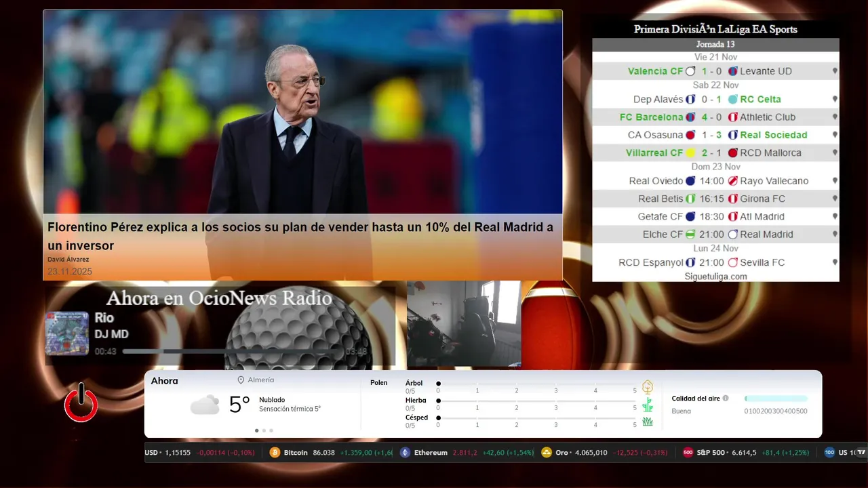Screen dimensions: 868x488
Task: Click the Polen section label
Action: point(379,383)
